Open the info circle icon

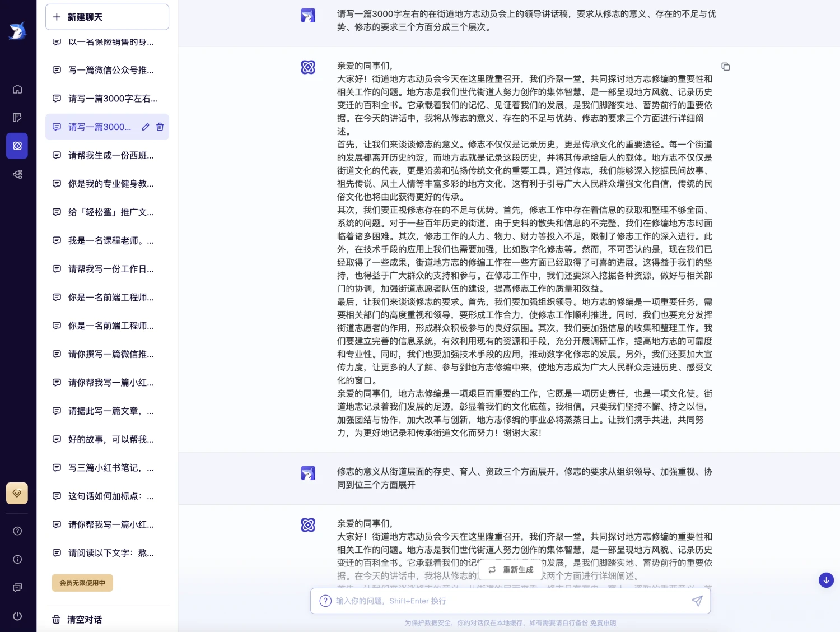(17, 559)
